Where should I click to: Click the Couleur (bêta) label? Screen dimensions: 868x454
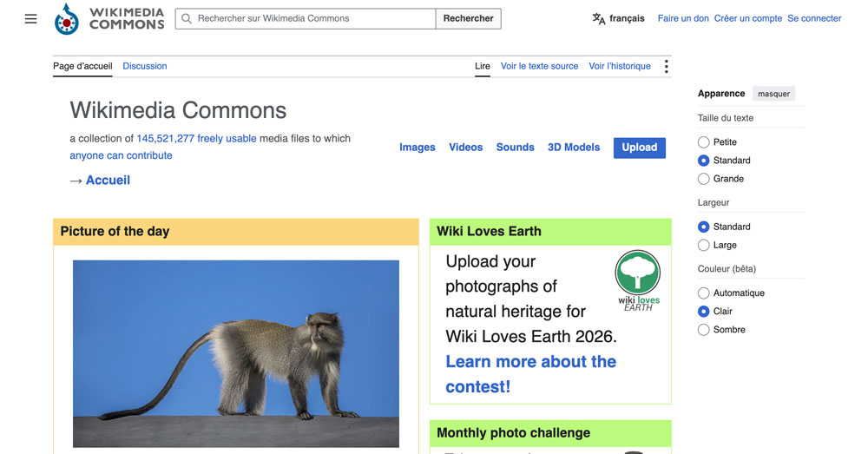pyautogui.click(x=727, y=269)
